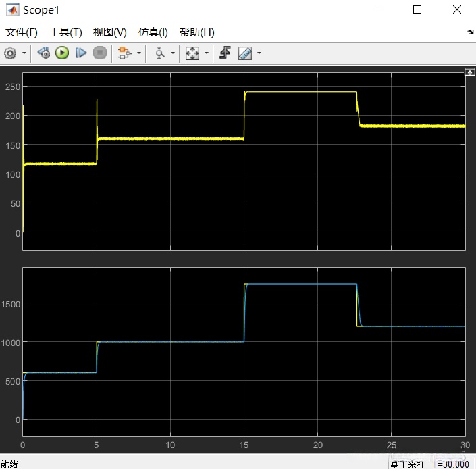Maximize the Scope1 window
Viewport: 476px width, 469px height.
(417, 9)
